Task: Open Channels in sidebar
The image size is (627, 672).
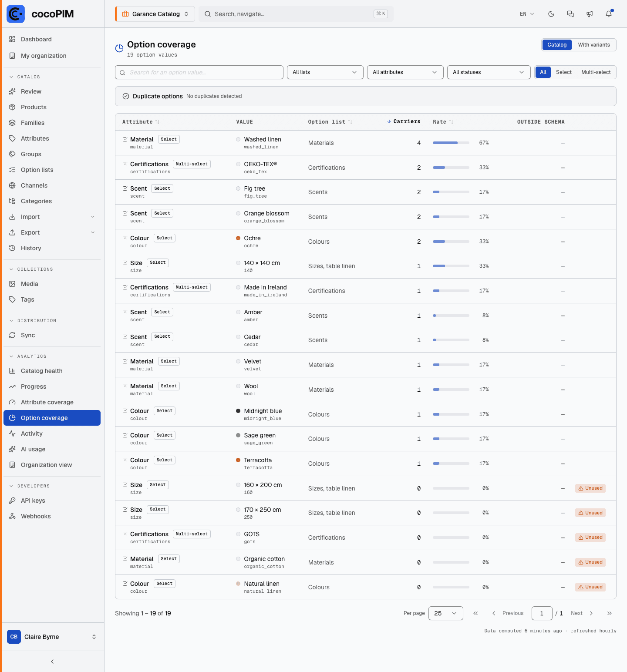Action: pos(52,185)
